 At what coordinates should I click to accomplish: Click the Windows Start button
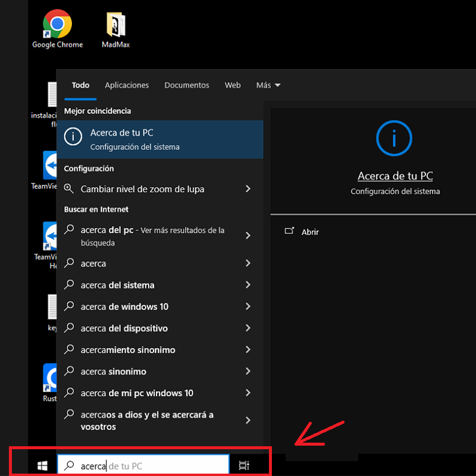point(42,465)
